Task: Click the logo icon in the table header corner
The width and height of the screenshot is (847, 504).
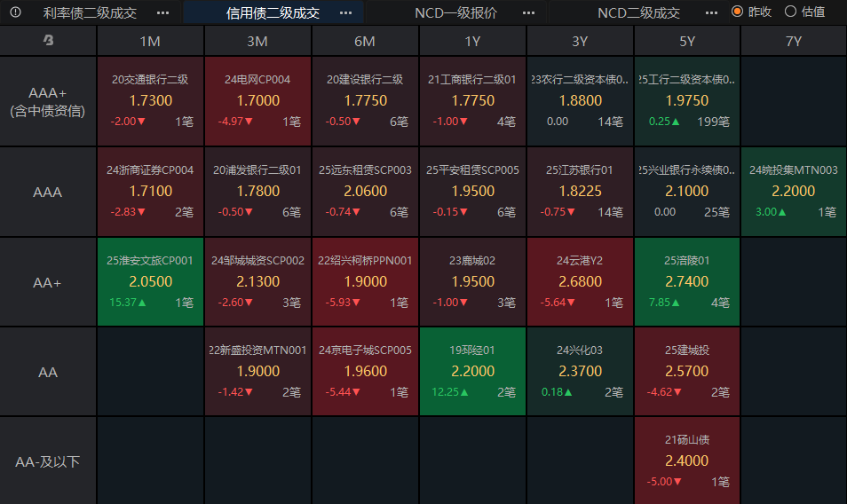Action: 48,40
